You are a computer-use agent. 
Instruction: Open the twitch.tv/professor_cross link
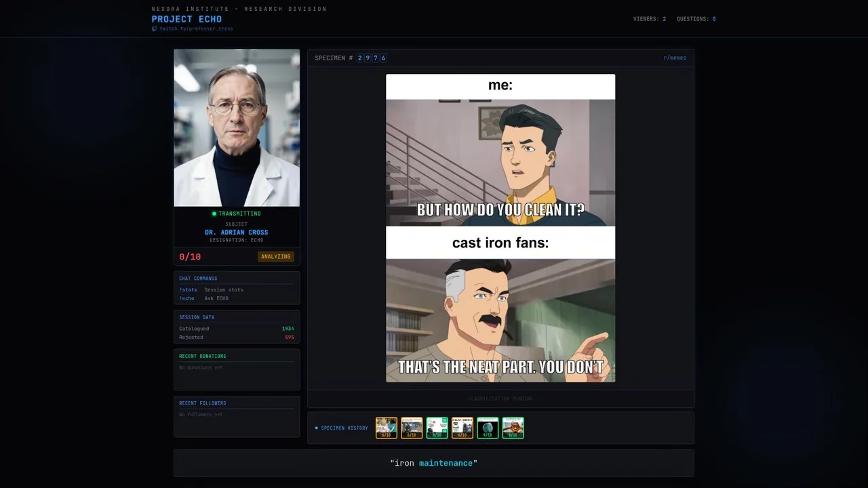pos(196,28)
